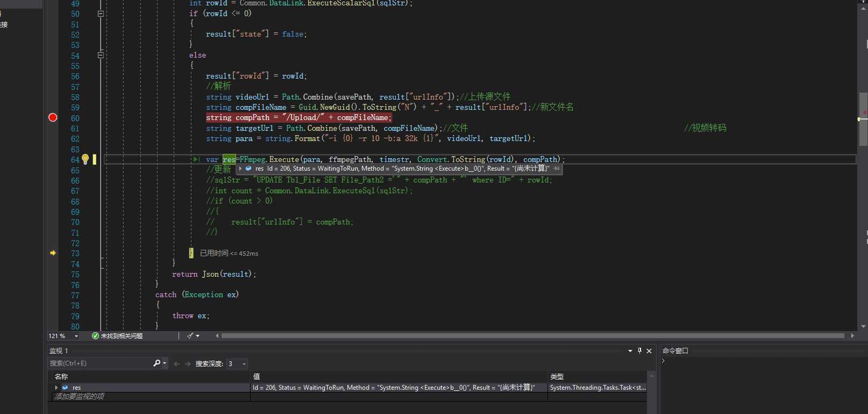Expand the res DataTip arrow in the tooltip
The image size is (868, 414).
pos(240,169)
